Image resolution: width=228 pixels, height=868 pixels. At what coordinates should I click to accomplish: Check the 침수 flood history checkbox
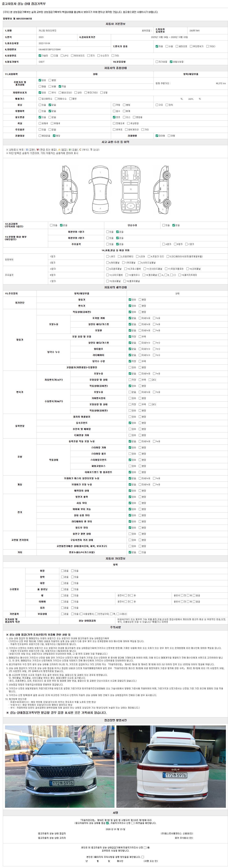(x=114, y=111)
